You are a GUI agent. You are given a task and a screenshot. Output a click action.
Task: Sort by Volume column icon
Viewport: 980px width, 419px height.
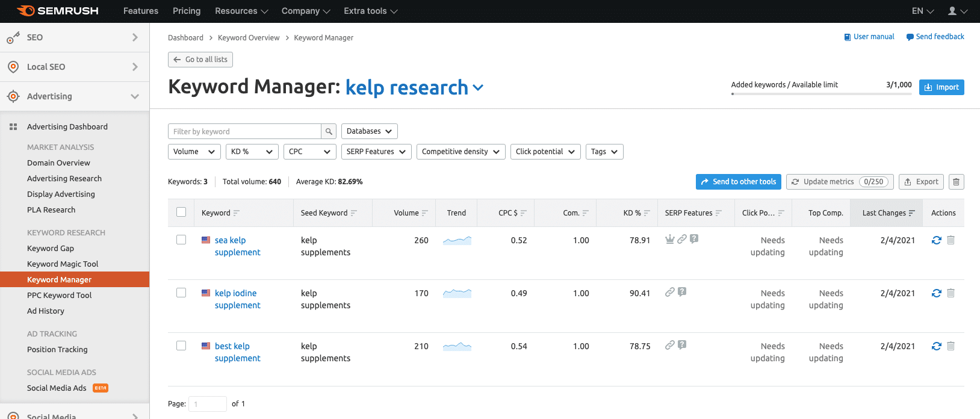pos(425,213)
